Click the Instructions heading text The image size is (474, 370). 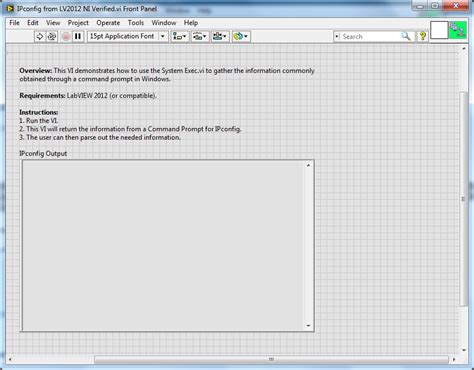39,112
